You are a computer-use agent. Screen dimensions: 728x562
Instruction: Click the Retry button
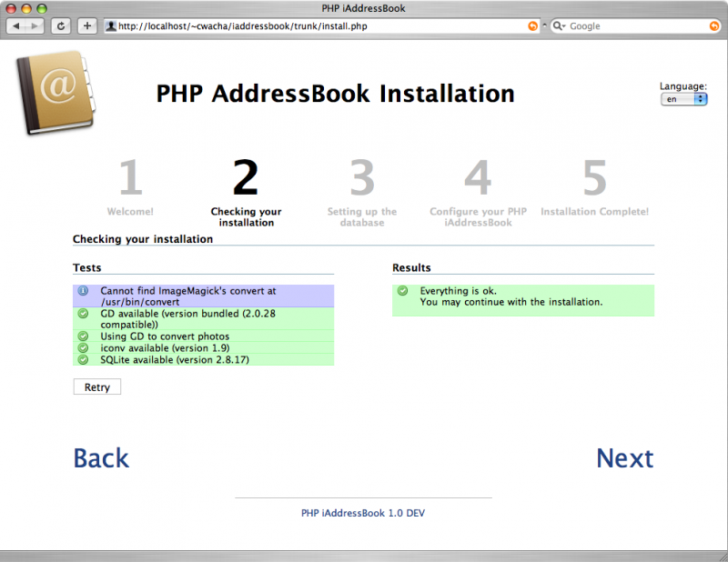point(96,386)
